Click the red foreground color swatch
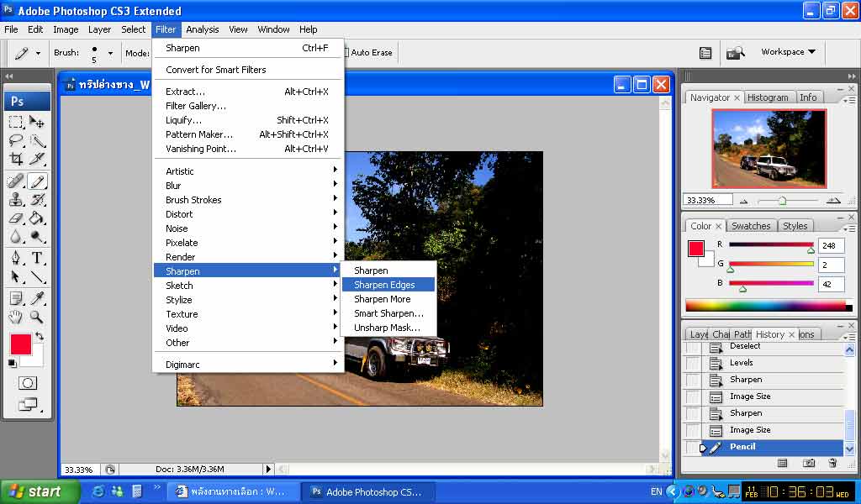Image resolution: width=861 pixels, height=504 pixels. pos(21,344)
